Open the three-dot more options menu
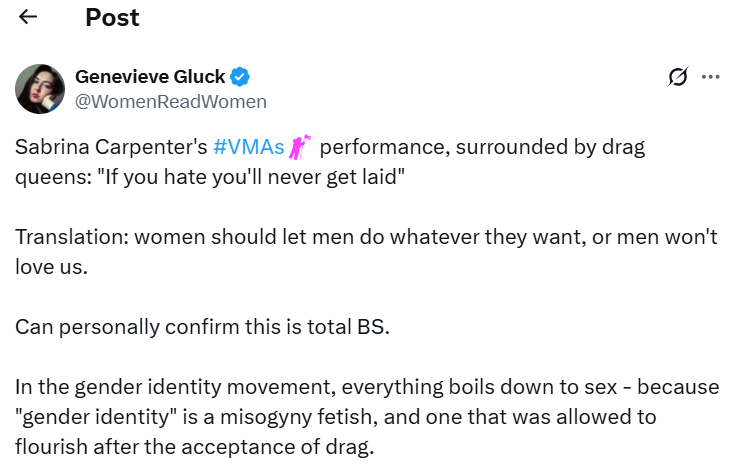Screen dimensions: 737x468 (x=710, y=77)
